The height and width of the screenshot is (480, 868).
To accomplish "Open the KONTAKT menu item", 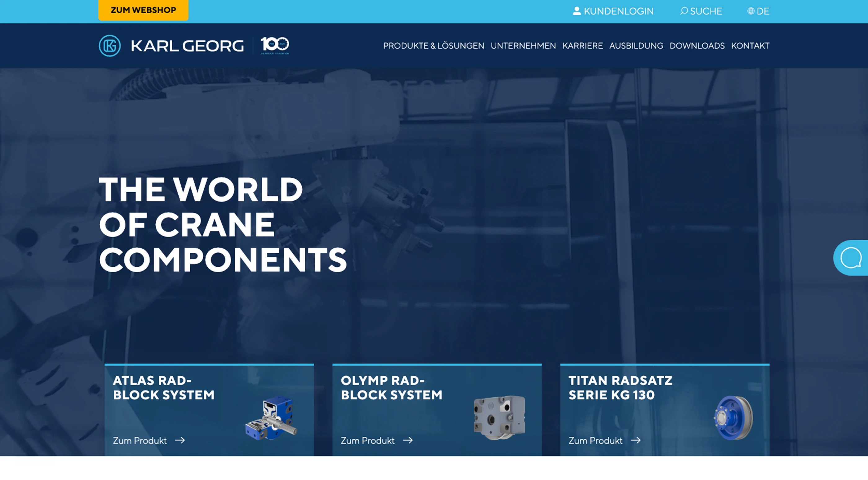I will point(750,46).
